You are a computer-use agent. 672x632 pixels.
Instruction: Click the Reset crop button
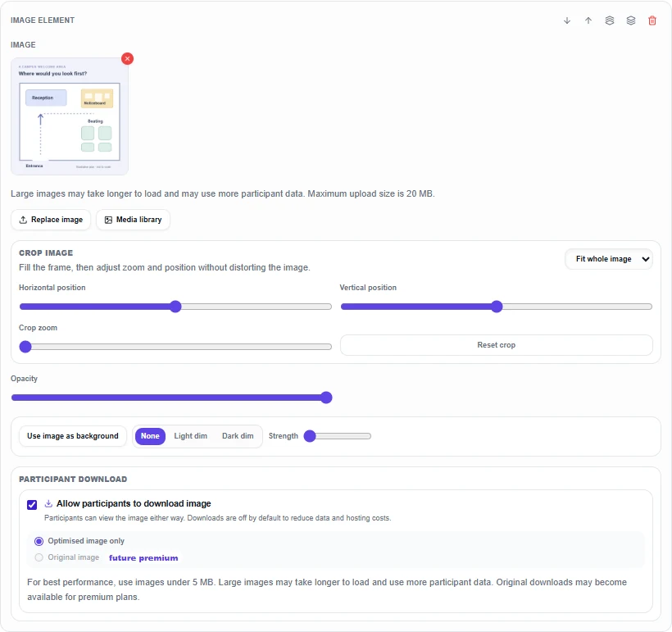497,345
